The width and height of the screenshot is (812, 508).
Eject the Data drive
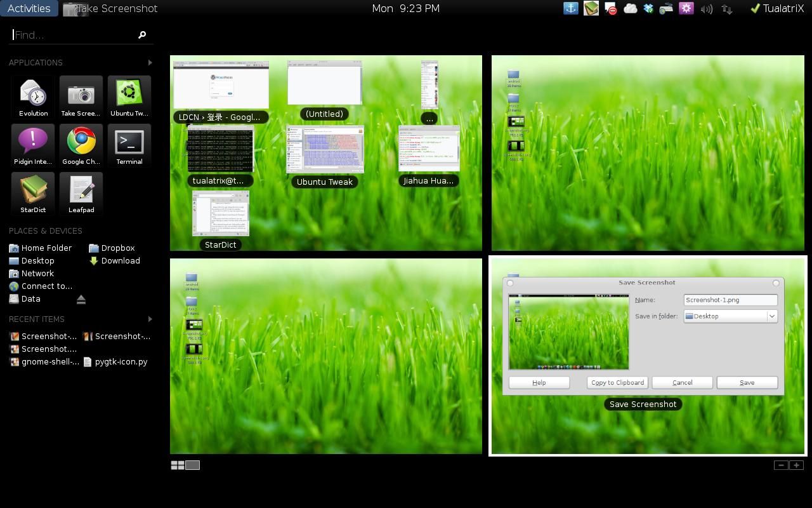(x=81, y=299)
